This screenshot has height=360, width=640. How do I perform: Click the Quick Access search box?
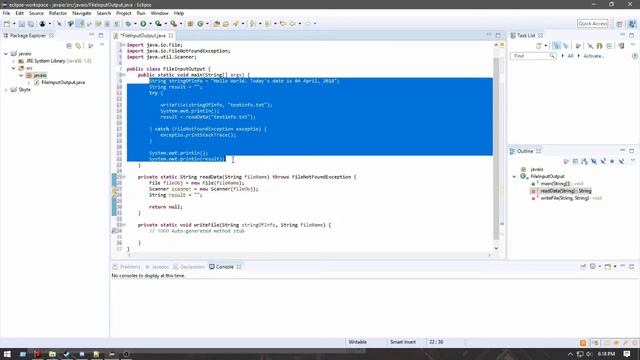593,24
